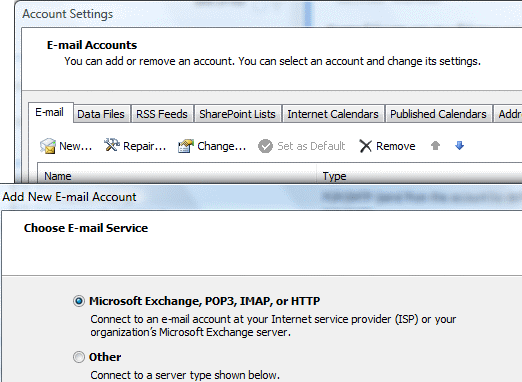Switch to the E-mail tab
522x382 pixels.
pos(50,112)
